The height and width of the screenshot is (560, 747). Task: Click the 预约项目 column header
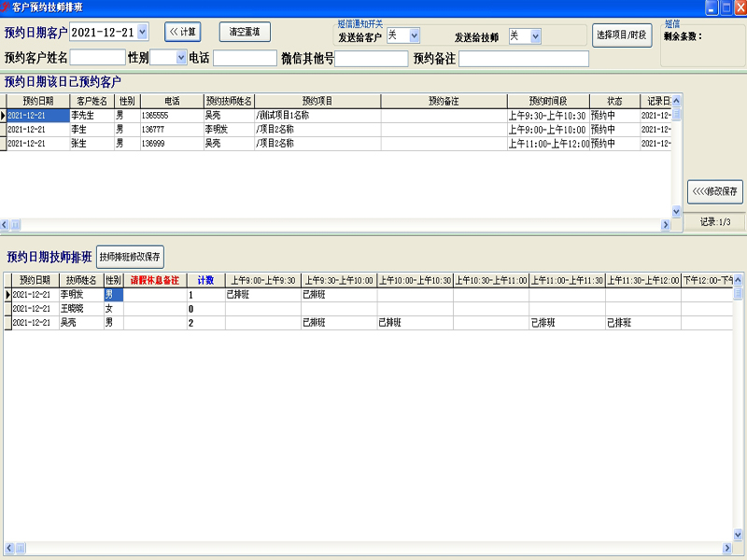tap(317, 101)
